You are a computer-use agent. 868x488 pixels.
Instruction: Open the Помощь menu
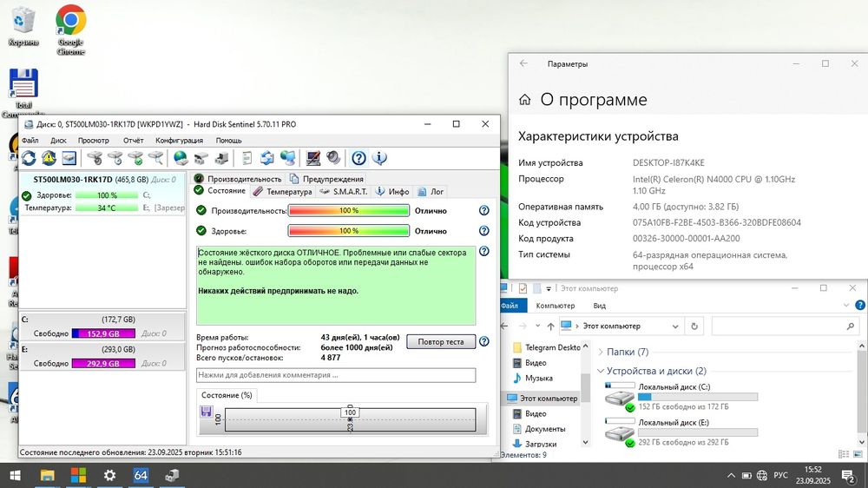[228, 140]
